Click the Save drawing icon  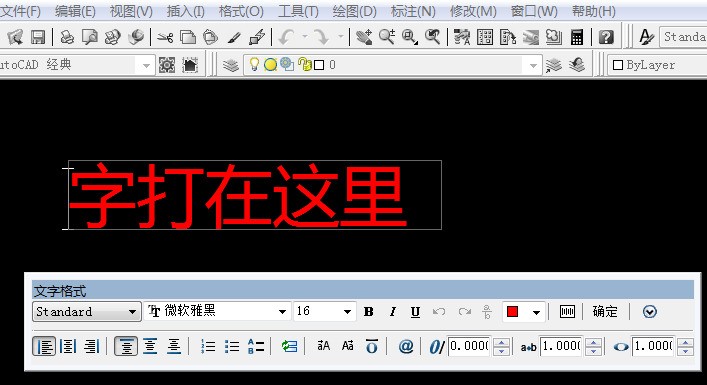(38, 37)
